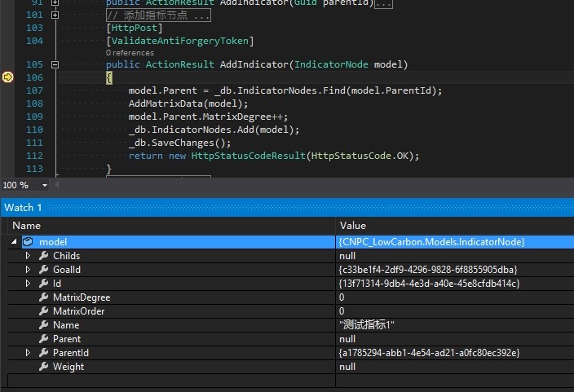Click the ParentId guid value
The width and height of the screenshot is (574, 392).
point(430,352)
